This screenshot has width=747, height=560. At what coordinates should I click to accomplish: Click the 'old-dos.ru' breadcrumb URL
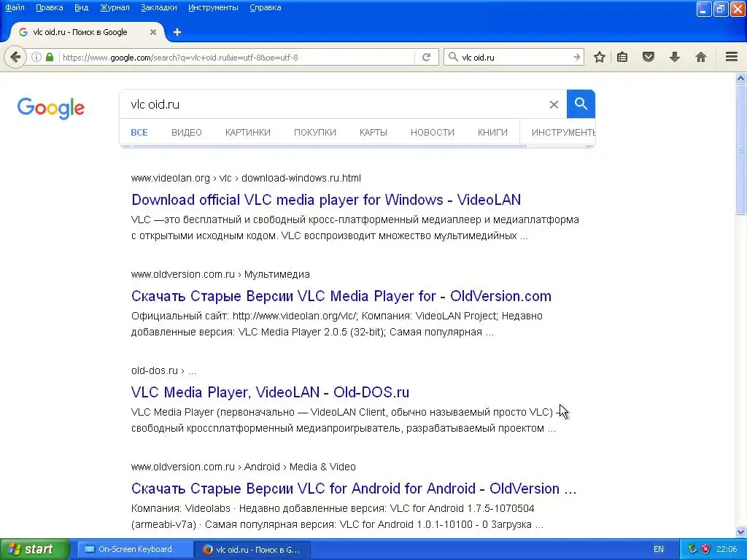(x=163, y=370)
